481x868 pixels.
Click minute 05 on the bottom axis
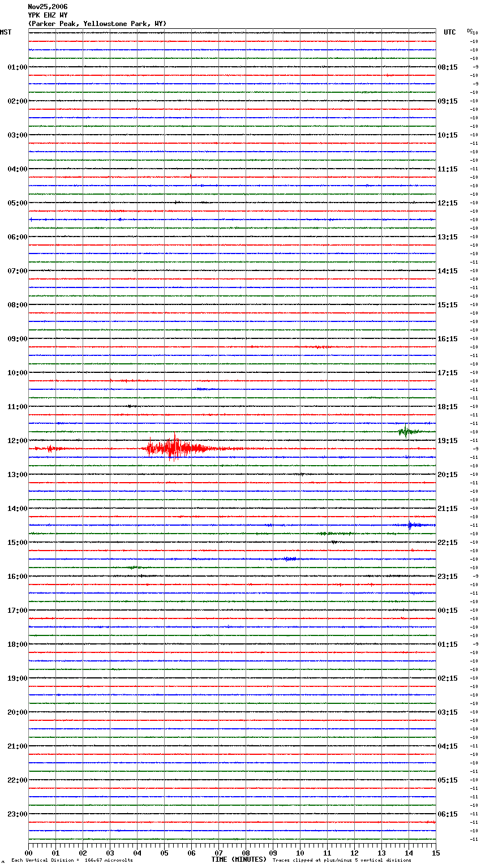pos(164,853)
